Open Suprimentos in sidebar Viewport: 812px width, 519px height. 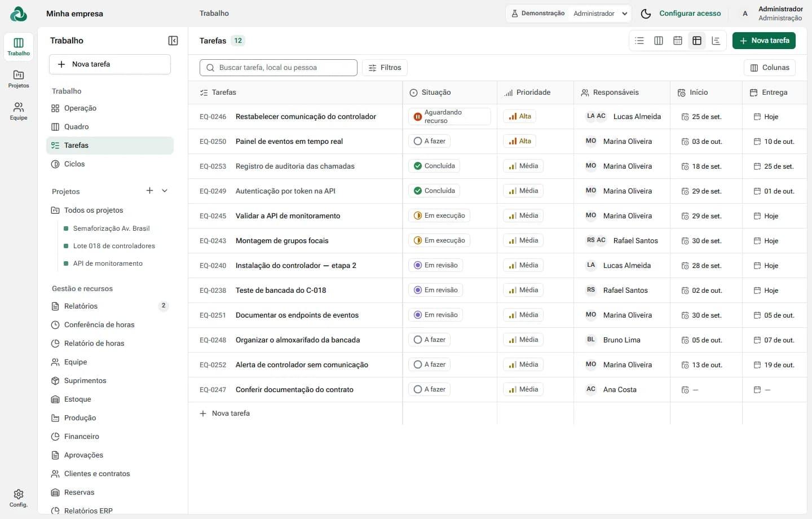[x=110, y=381]
